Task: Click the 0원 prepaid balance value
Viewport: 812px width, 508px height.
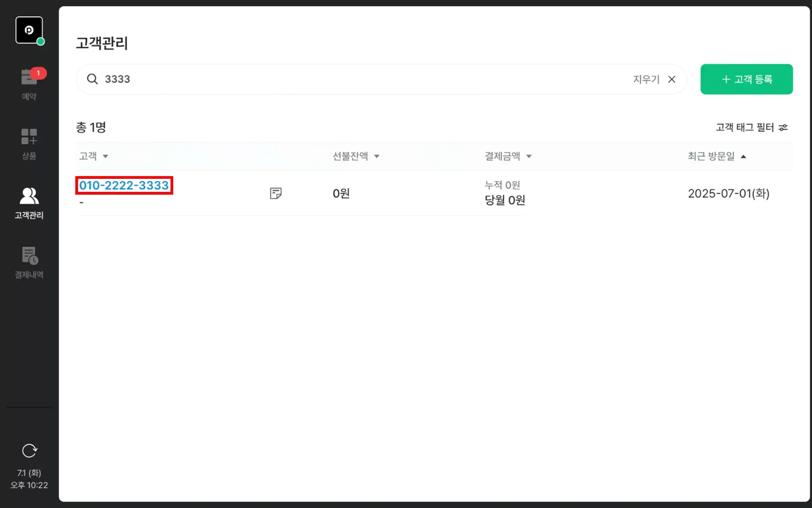Action: point(341,193)
